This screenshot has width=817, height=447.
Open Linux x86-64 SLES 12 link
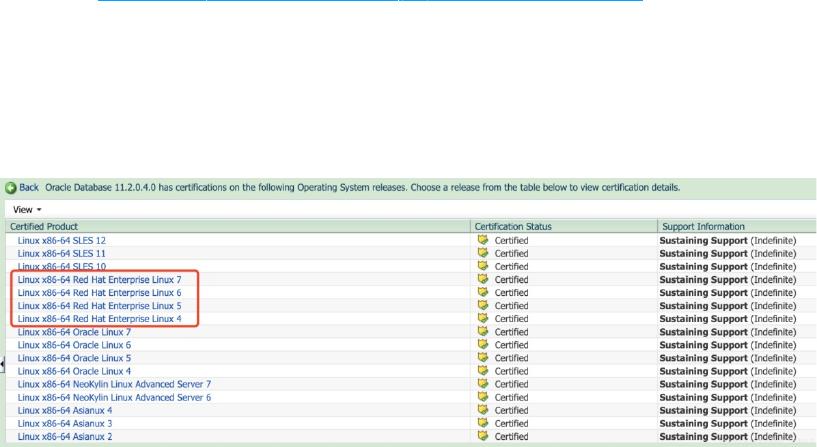click(61, 241)
